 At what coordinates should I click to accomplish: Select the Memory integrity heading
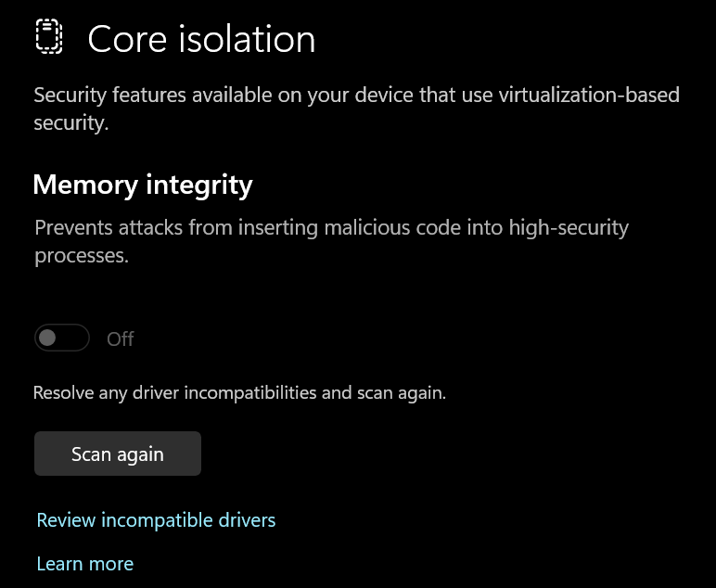click(x=143, y=185)
